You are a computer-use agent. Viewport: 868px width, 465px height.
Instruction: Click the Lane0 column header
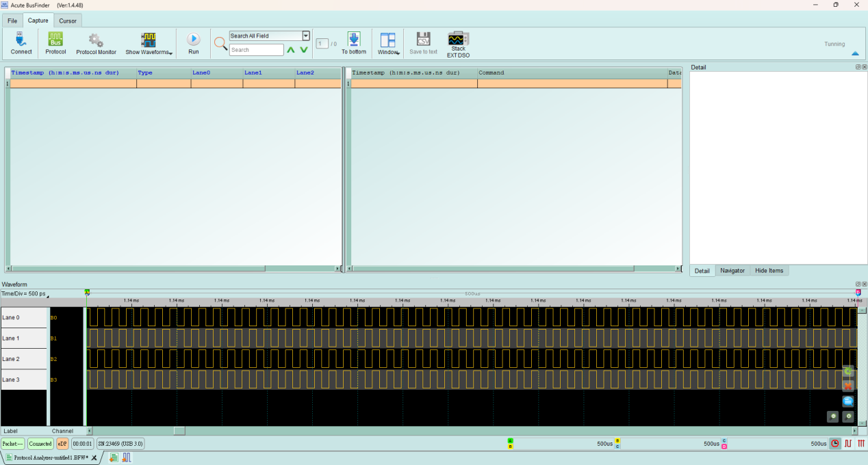[217, 72]
